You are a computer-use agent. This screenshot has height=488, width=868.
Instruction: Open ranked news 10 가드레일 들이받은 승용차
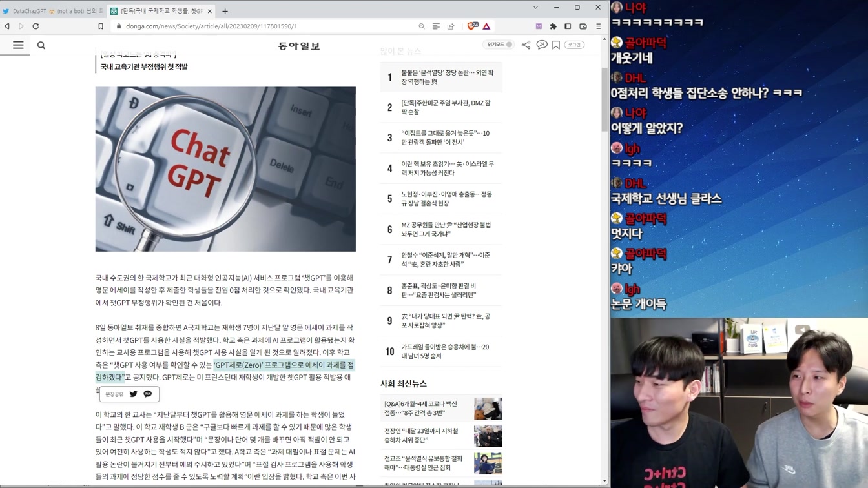(x=441, y=351)
